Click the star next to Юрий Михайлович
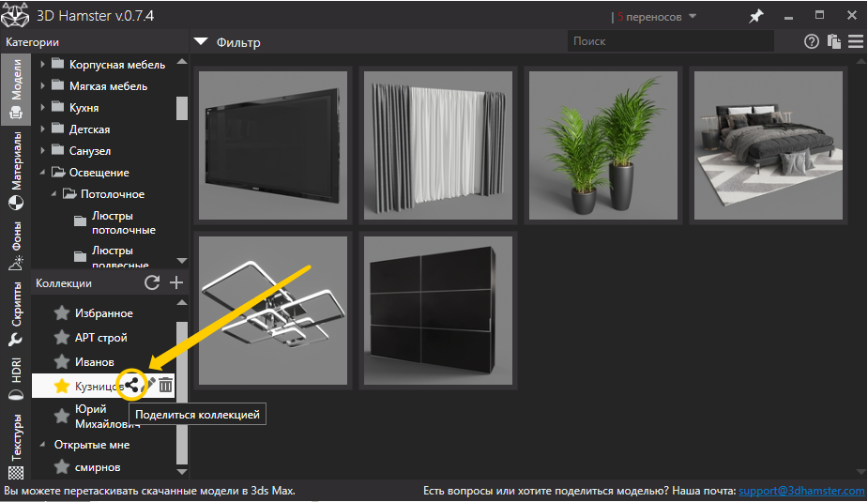 click(x=62, y=417)
